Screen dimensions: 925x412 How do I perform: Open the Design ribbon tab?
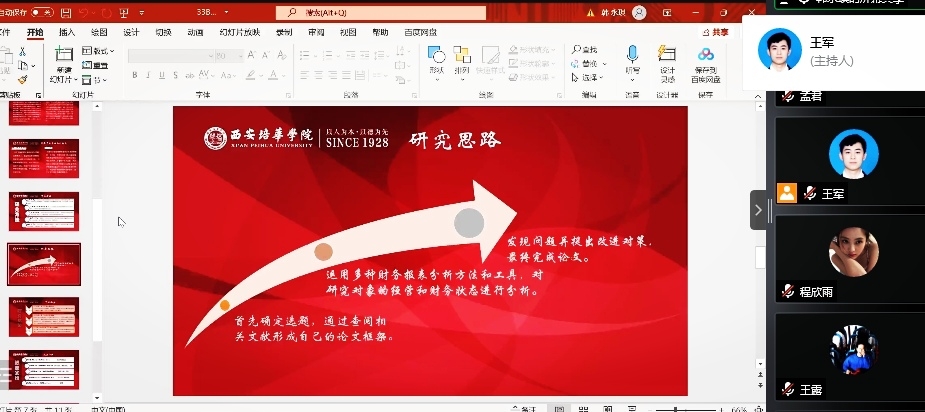pyautogui.click(x=131, y=32)
